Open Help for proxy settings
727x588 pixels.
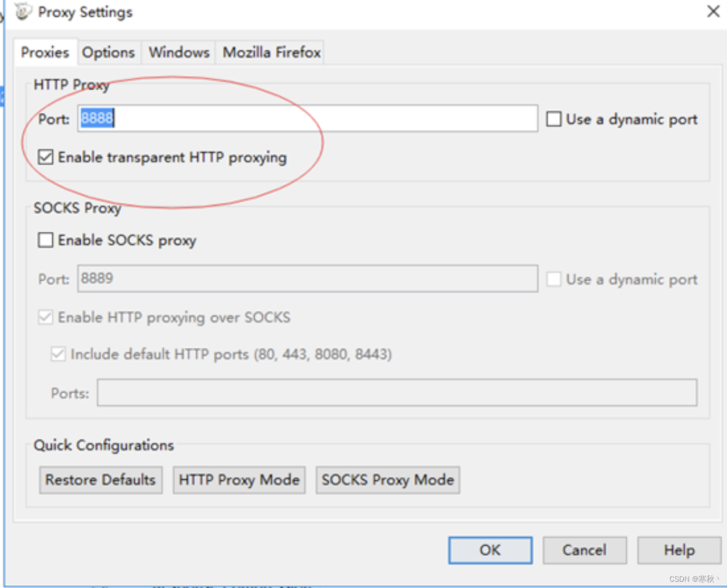coord(679,550)
